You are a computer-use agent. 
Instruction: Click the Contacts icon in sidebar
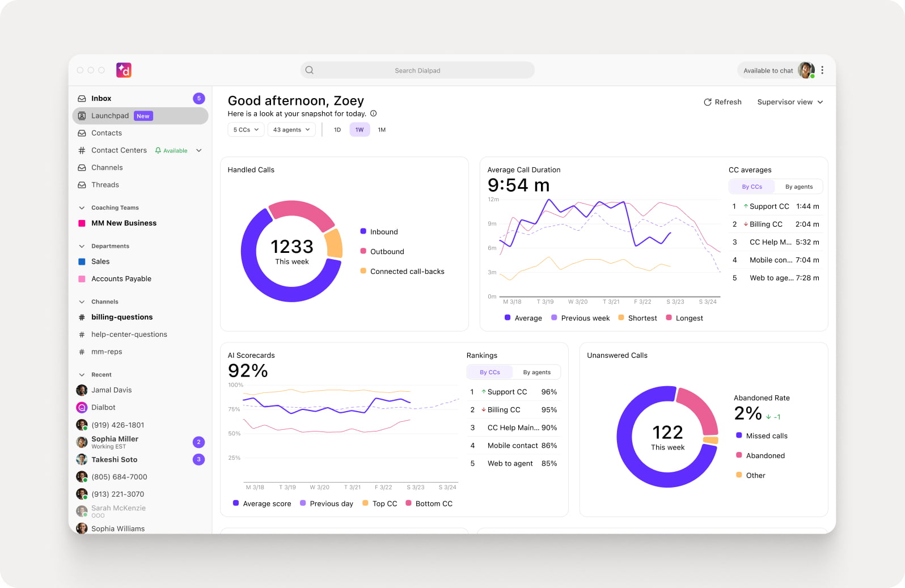pyautogui.click(x=82, y=133)
